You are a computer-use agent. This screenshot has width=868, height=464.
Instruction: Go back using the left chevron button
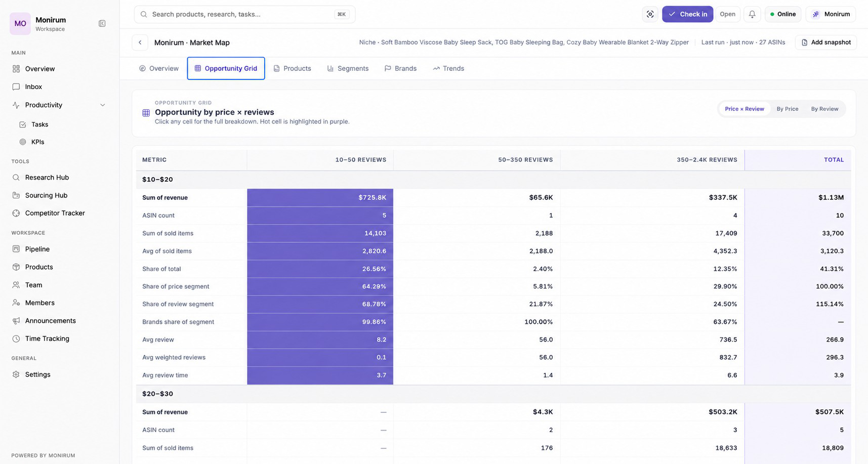tap(140, 43)
